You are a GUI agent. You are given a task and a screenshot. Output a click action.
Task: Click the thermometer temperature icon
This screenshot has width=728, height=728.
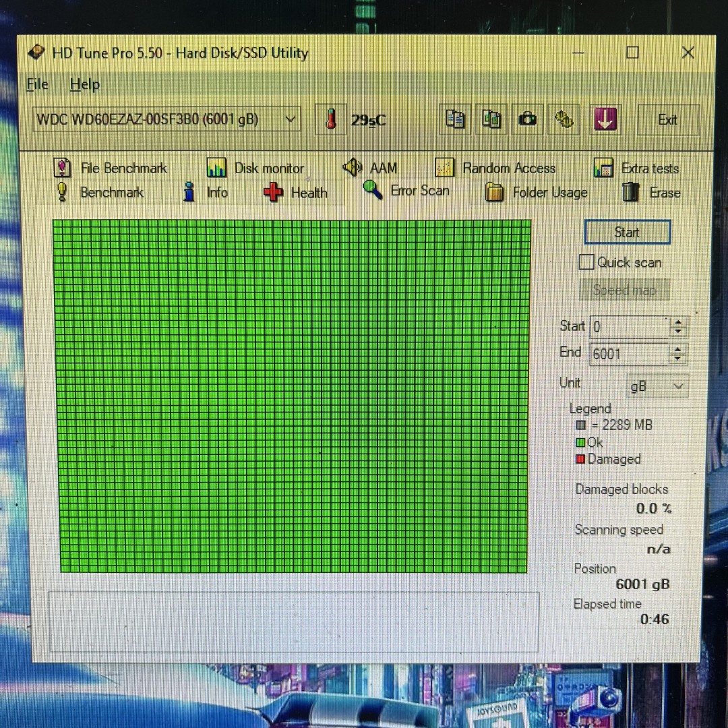coord(330,120)
